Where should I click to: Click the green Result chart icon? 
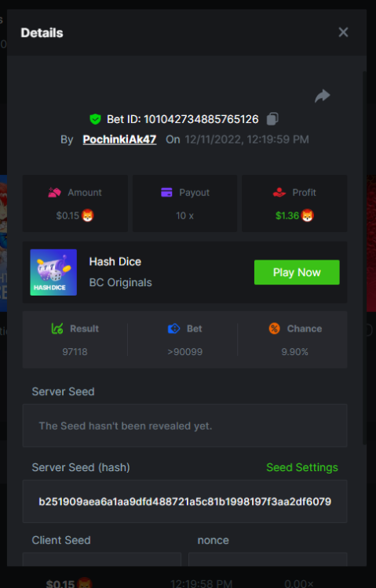57,328
